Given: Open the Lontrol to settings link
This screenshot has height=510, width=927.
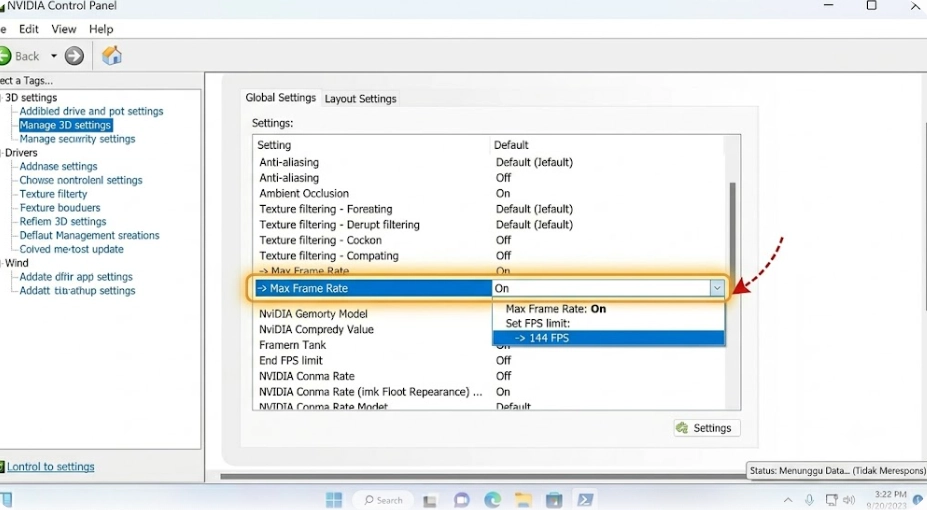Looking at the screenshot, I should [x=50, y=466].
